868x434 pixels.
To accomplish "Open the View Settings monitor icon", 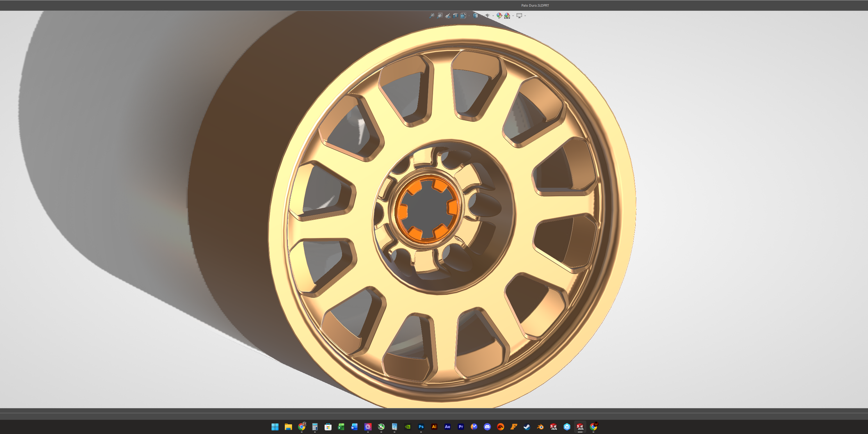I will [x=519, y=16].
